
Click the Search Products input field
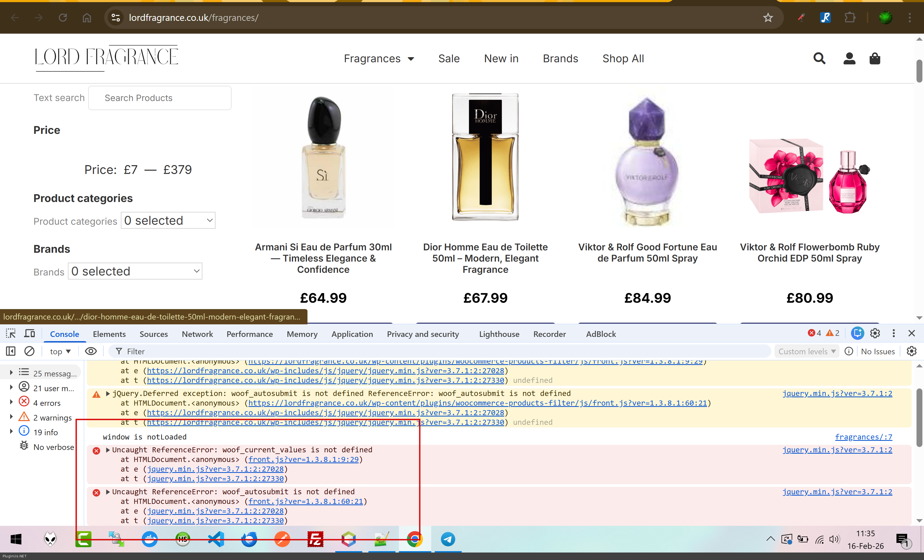click(160, 98)
